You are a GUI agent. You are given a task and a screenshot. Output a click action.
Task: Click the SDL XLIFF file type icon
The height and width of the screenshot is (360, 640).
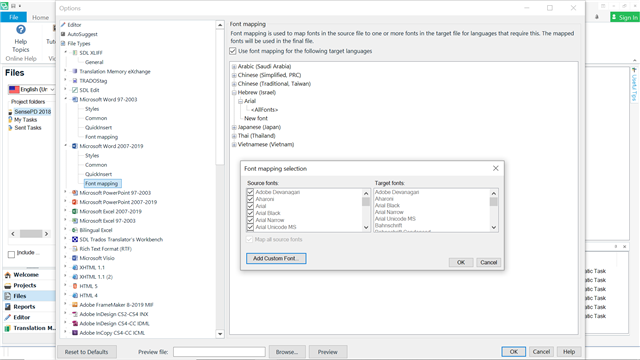(x=75, y=53)
